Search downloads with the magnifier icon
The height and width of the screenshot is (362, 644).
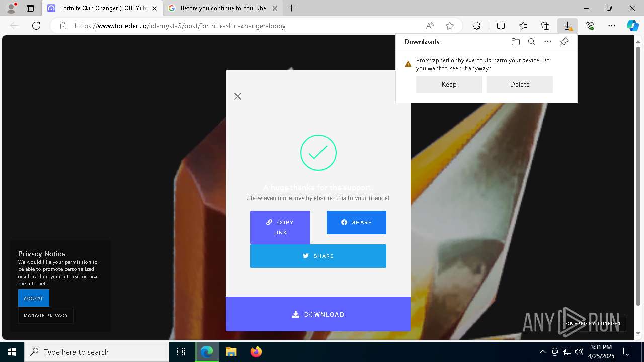[x=531, y=42]
